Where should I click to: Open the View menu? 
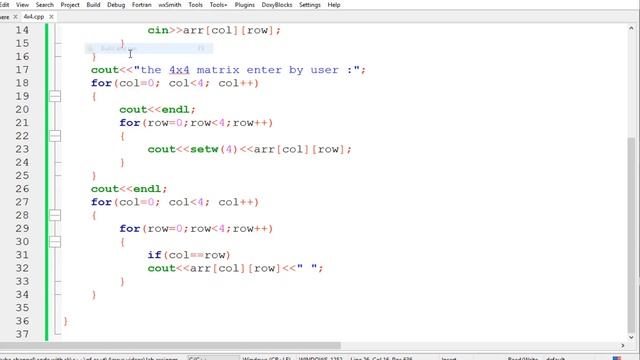coord(22,5)
